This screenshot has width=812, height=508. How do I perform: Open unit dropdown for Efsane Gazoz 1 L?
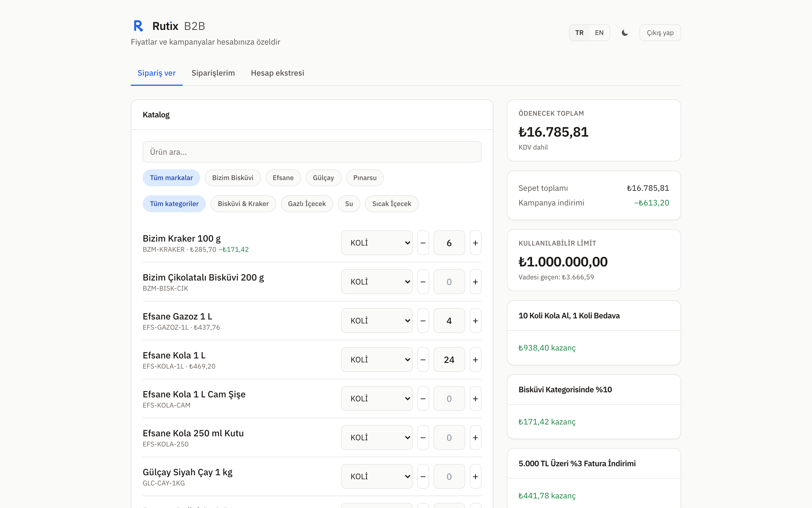point(376,321)
